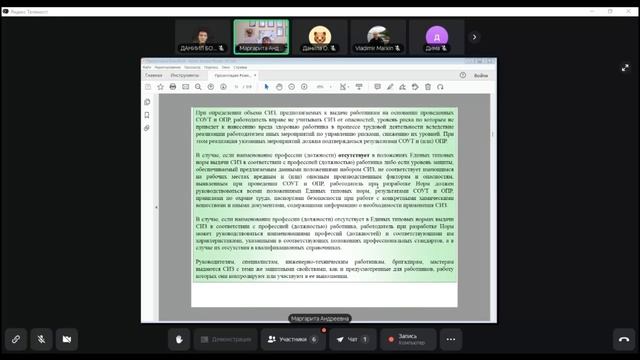Viewport: 640px width, 360px height.
Task: Open the page thumbnails side panel
Action: point(147,102)
